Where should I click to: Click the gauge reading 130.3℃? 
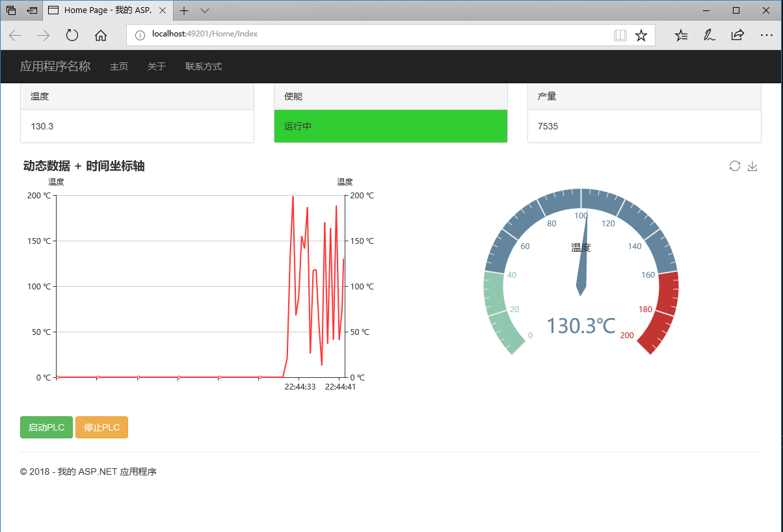(x=581, y=326)
